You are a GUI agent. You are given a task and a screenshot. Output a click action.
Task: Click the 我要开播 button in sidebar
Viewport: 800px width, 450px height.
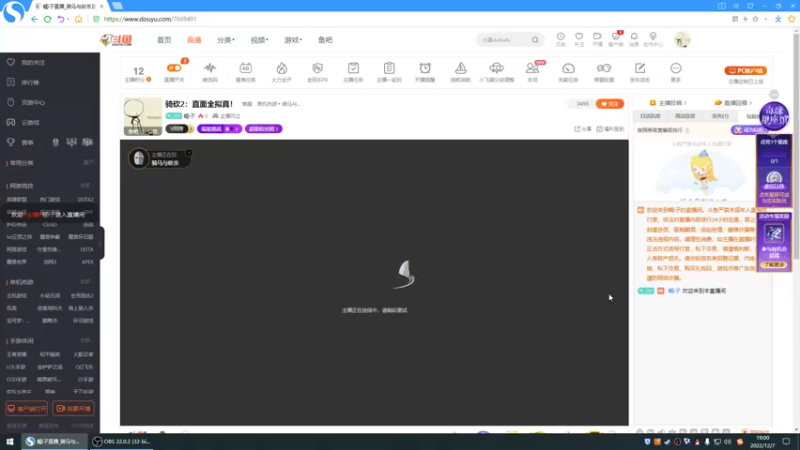[73, 409]
